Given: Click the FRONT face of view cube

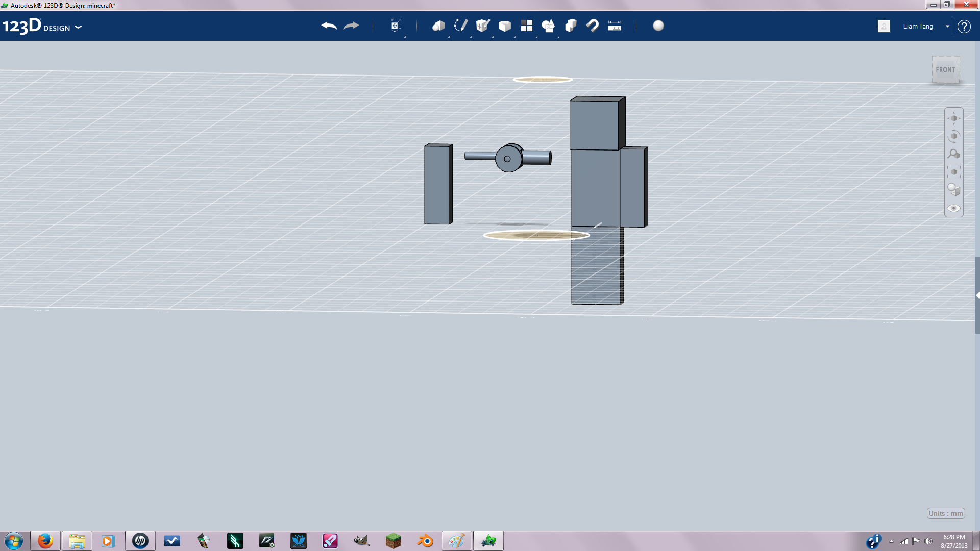Looking at the screenshot, I should point(945,70).
